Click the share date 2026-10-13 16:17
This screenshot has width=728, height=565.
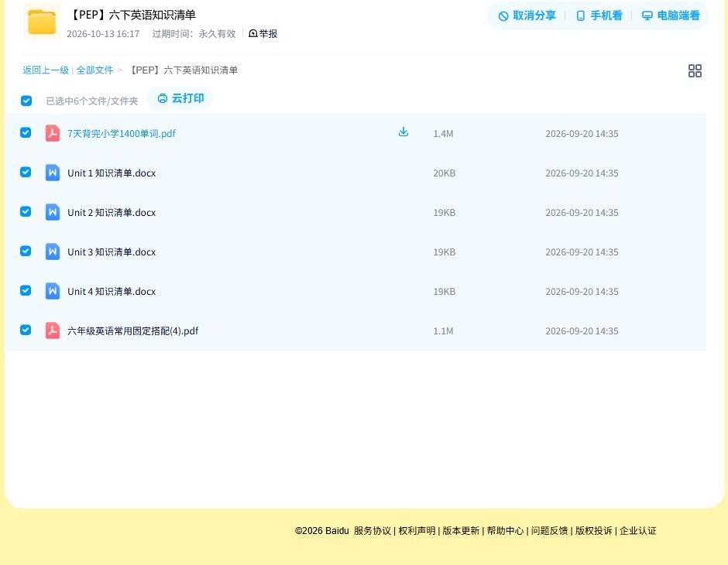point(103,34)
